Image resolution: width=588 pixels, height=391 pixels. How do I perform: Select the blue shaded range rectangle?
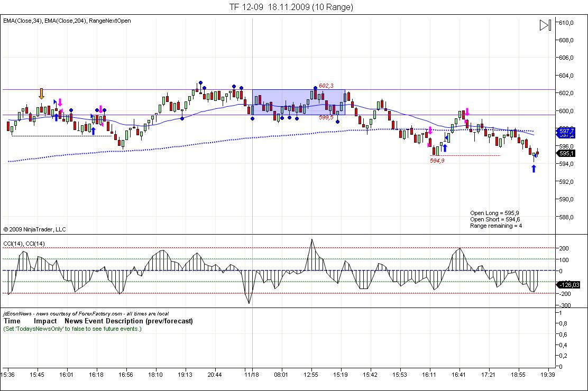pos(298,102)
